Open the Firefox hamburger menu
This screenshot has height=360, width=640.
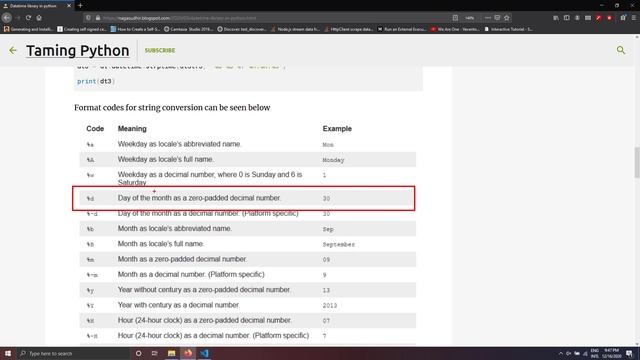633,18
